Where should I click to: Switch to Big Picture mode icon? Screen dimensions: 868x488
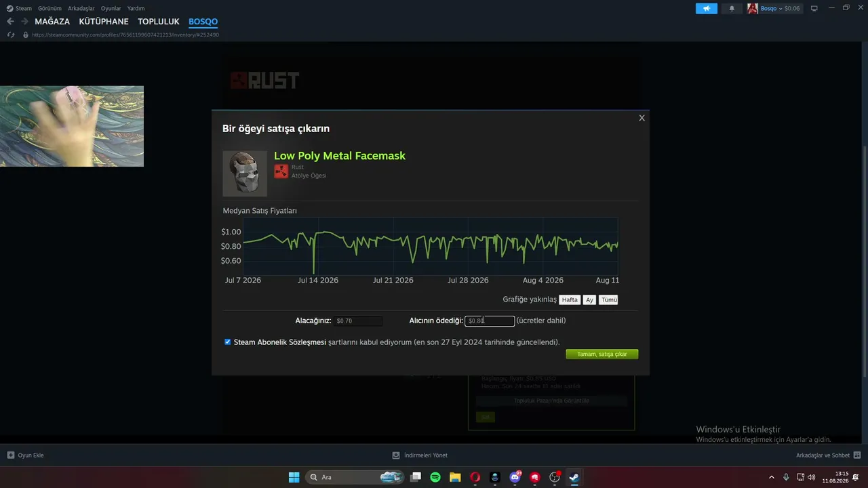click(814, 8)
